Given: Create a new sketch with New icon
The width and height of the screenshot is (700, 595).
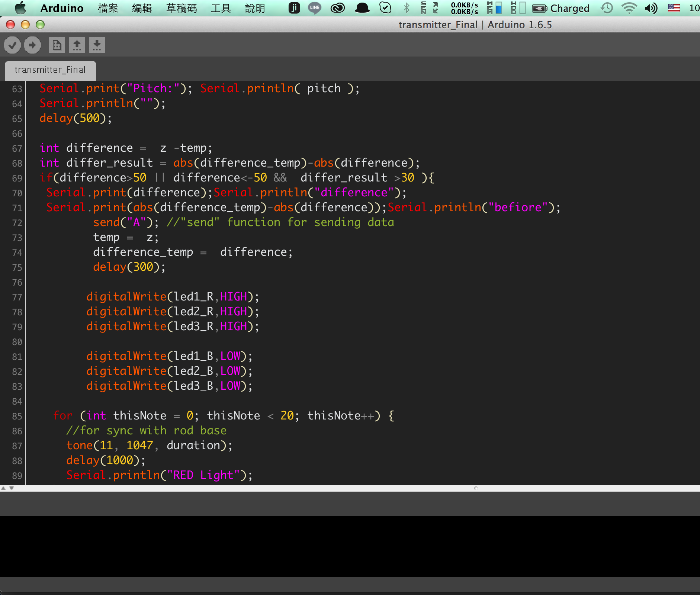Looking at the screenshot, I should [x=57, y=45].
